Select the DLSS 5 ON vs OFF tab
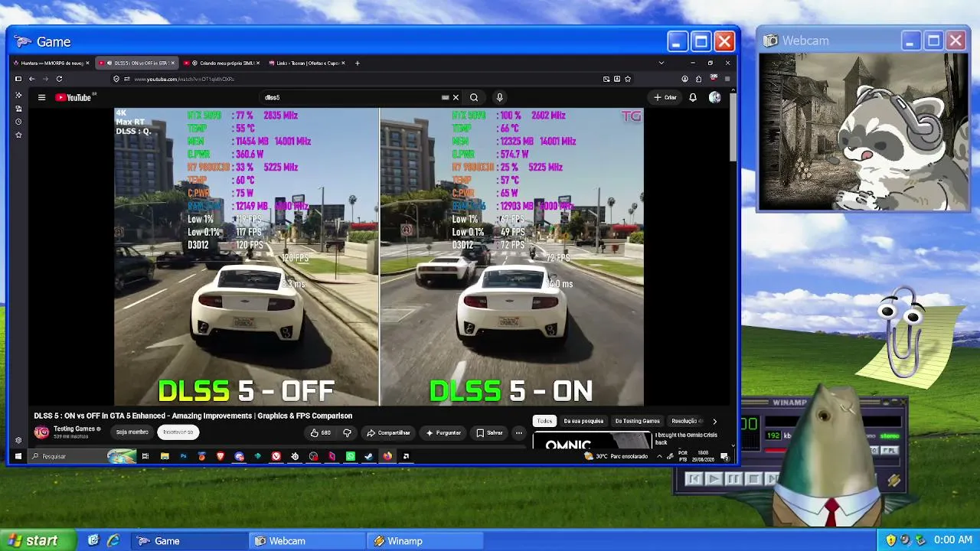Viewport: 980px width, 551px height. click(138, 63)
